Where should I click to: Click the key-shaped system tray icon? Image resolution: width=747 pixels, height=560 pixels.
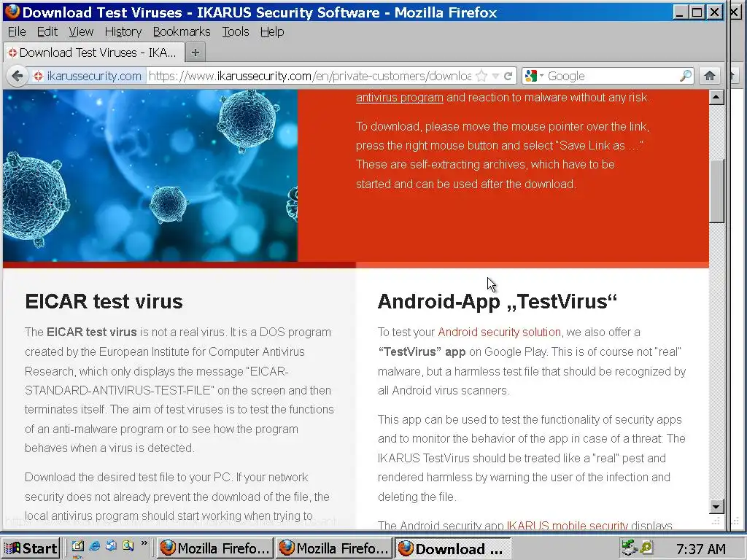click(646, 548)
